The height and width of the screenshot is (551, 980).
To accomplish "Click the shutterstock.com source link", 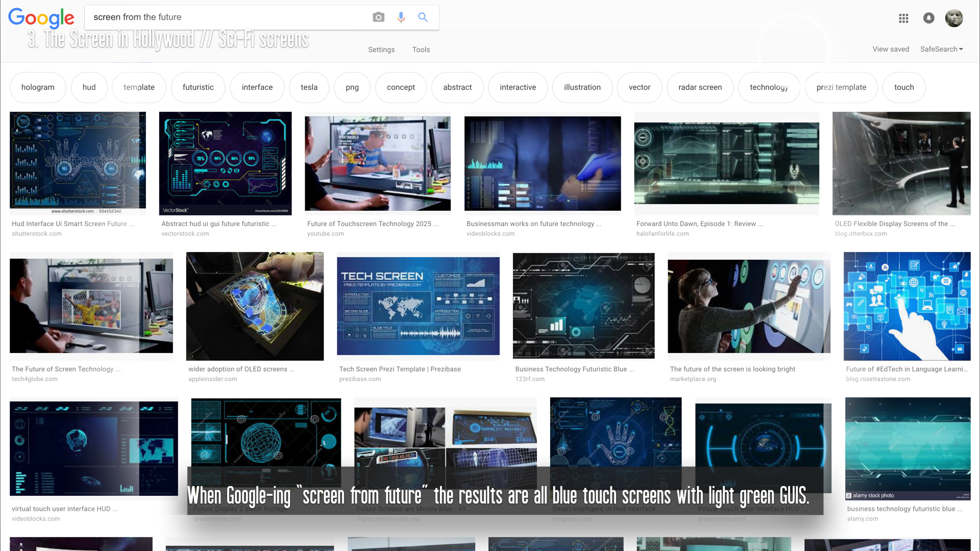I will (x=37, y=234).
